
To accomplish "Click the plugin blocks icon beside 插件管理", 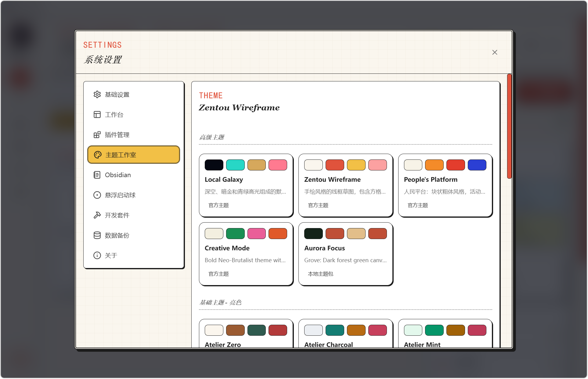I will point(97,135).
